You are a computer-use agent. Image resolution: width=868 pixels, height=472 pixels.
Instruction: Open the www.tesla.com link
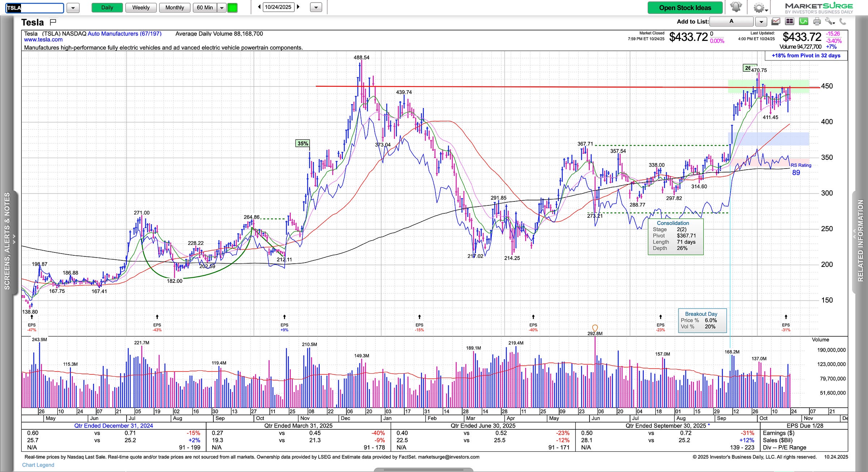click(43, 40)
